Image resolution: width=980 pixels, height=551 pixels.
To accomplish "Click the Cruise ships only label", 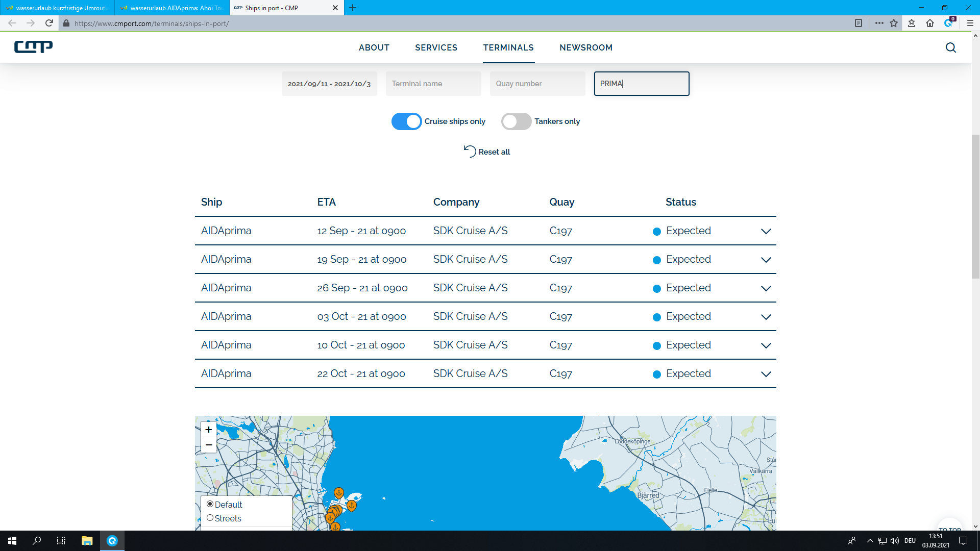I will coord(455,121).
